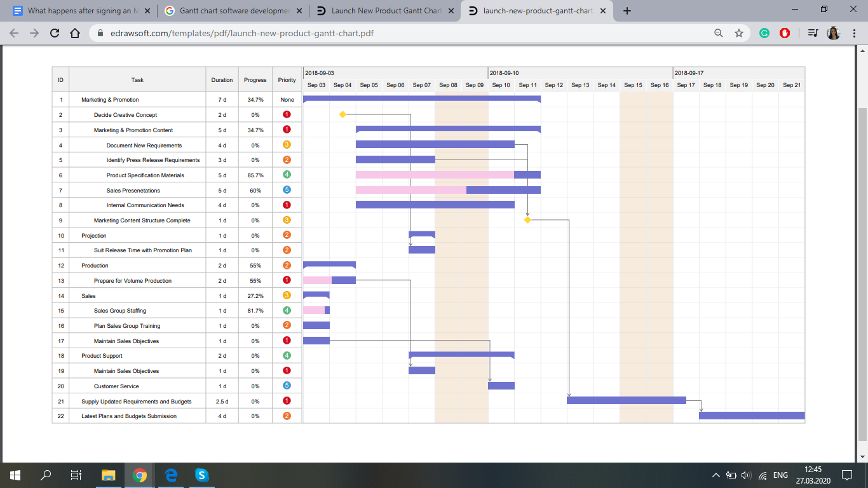
Task: Click the red ad blocker extension icon
Action: click(x=785, y=34)
